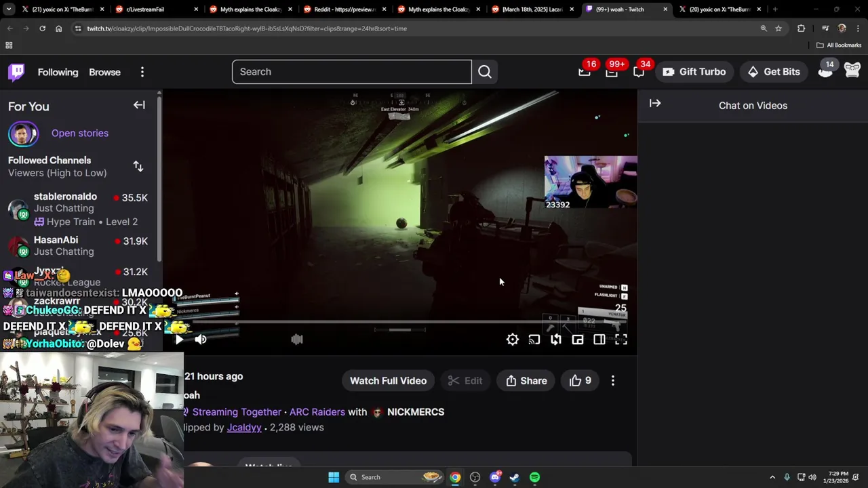Screen dimensions: 868x488
Task: Collapse the For You sidebar
Action: 139,105
